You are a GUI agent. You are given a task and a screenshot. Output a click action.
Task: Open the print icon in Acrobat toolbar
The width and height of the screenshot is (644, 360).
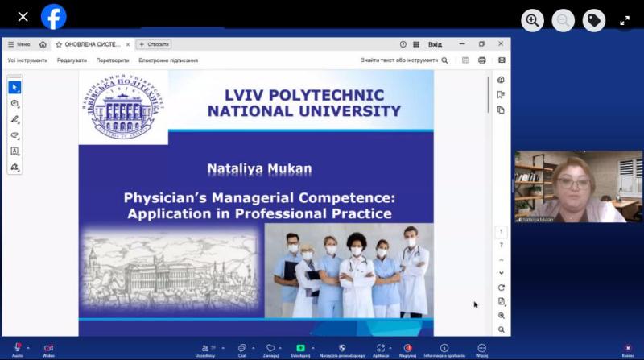pos(482,60)
